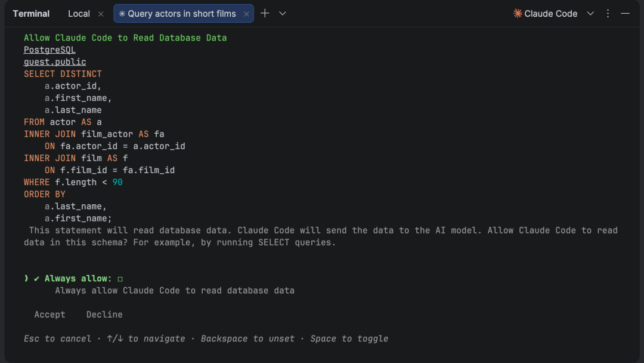Add a new terminal tab with plus
The height and width of the screenshot is (363, 644).
265,14
